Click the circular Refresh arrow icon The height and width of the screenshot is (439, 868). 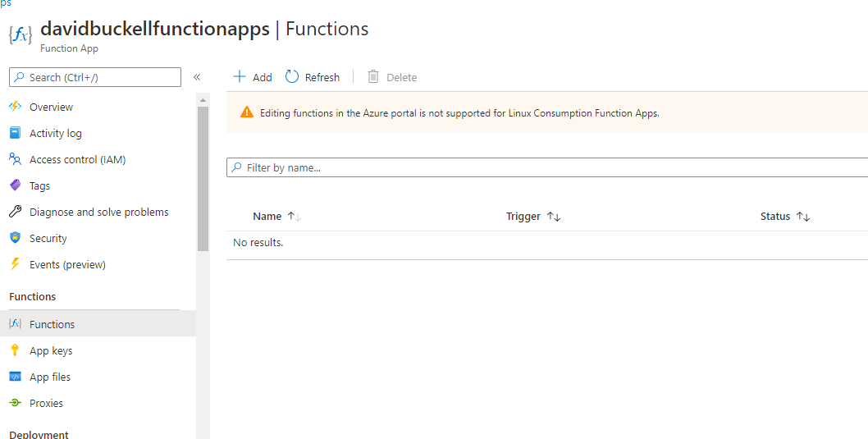pyautogui.click(x=292, y=76)
